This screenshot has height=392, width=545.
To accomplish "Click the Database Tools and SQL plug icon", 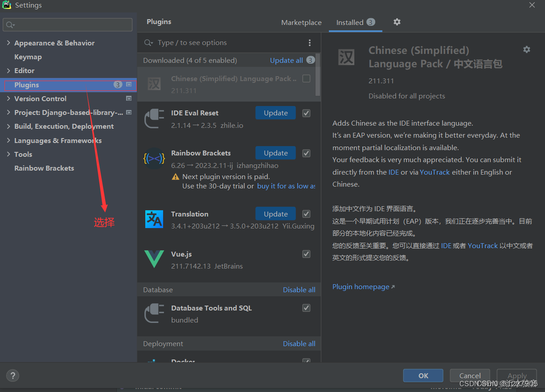I will pos(154,313).
